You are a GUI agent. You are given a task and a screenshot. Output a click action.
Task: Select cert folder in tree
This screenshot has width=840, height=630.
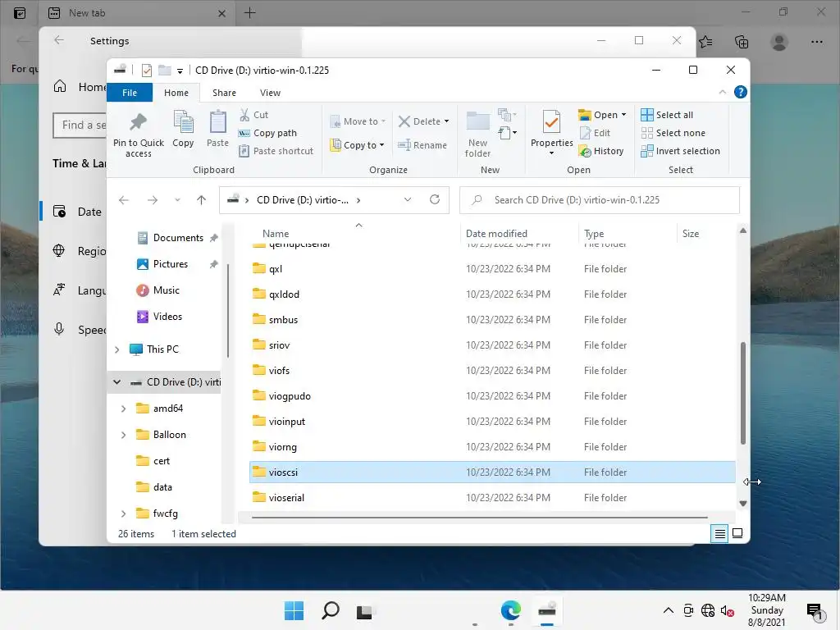[153, 461]
